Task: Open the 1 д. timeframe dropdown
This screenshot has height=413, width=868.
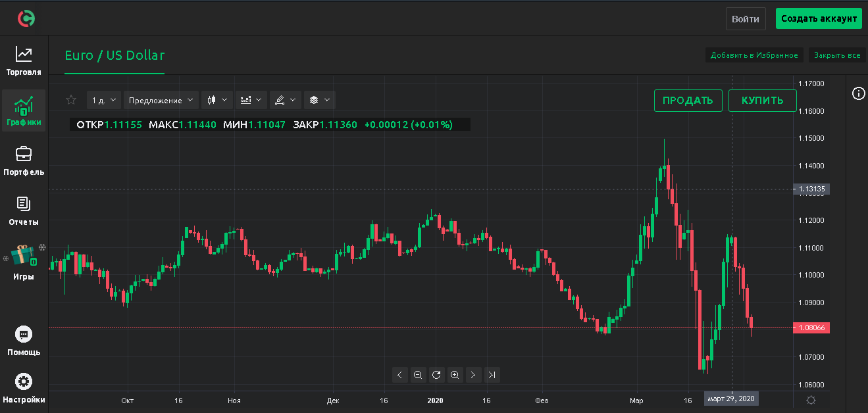Action: click(x=104, y=100)
